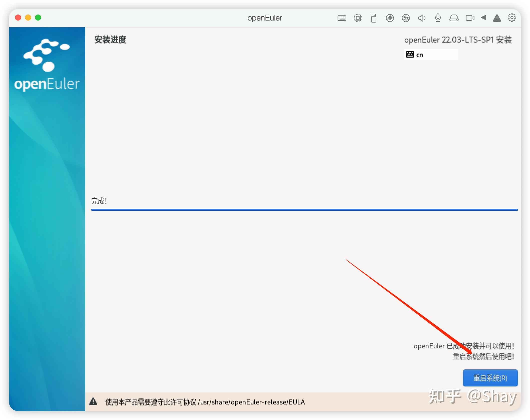Click the 重启系统(R) reboot button
530x420 pixels.
(490, 378)
